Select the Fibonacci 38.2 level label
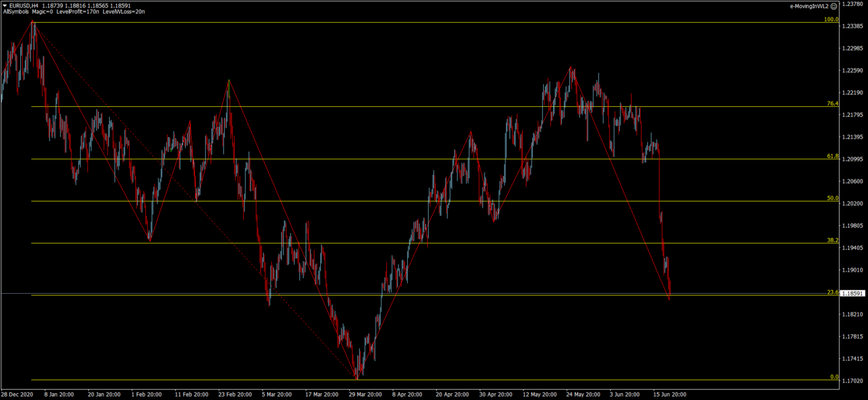The width and height of the screenshot is (868, 400). 832,240
